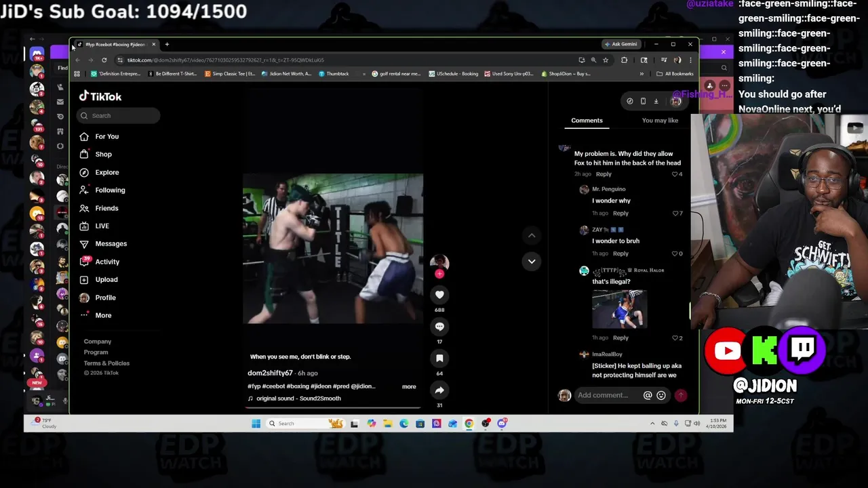The height and width of the screenshot is (488, 868).
Task: Open Messages in TikTok sidebar
Action: point(103,243)
